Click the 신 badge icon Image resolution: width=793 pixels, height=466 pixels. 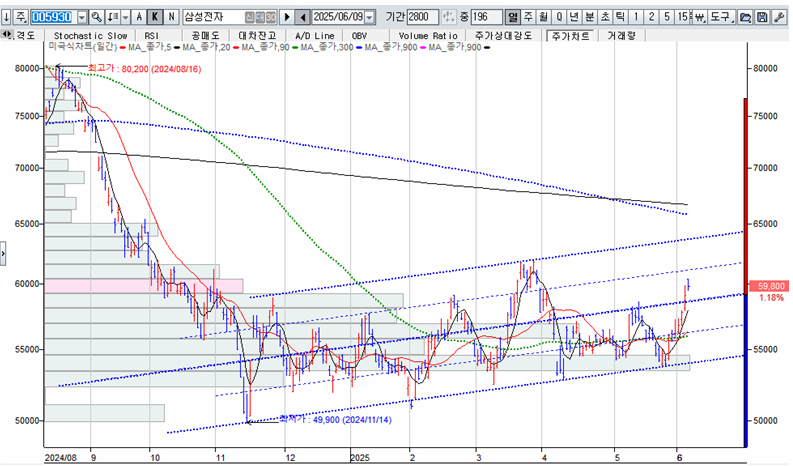click(x=249, y=18)
